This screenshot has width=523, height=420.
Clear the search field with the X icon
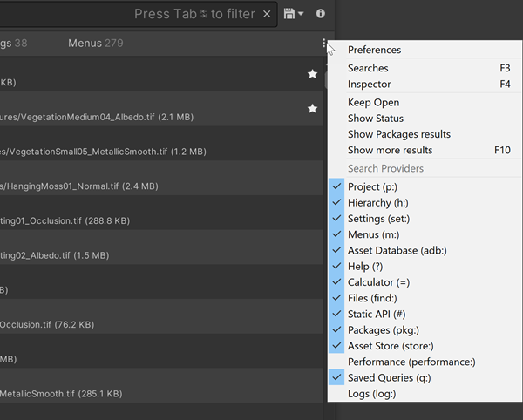point(267,14)
